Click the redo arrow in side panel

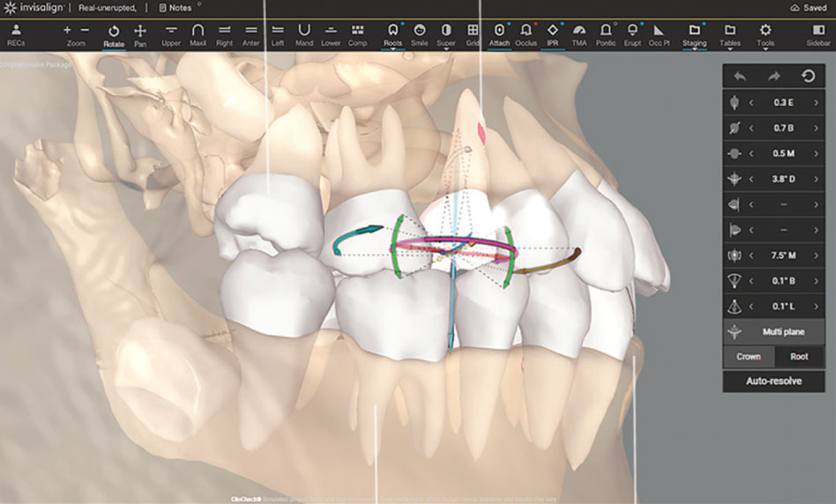tap(773, 76)
